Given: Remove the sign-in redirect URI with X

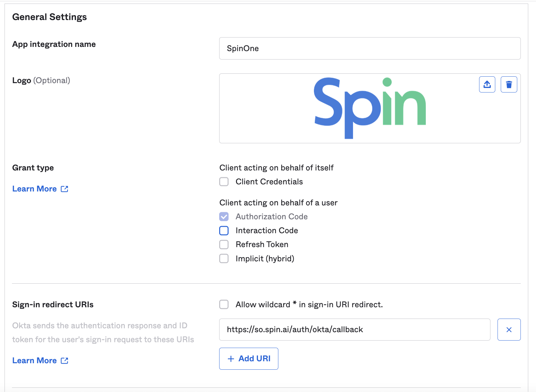Looking at the screenshot, I should (509, 330).
